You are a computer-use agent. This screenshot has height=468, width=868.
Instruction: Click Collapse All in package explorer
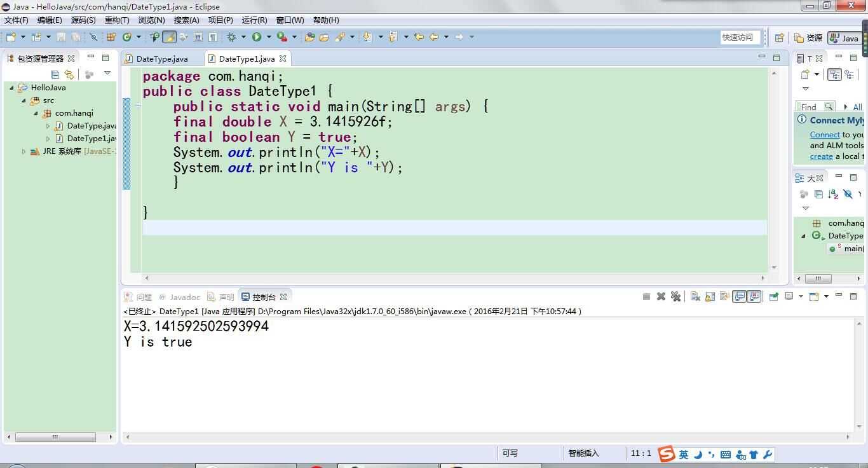tap(55, 74)
